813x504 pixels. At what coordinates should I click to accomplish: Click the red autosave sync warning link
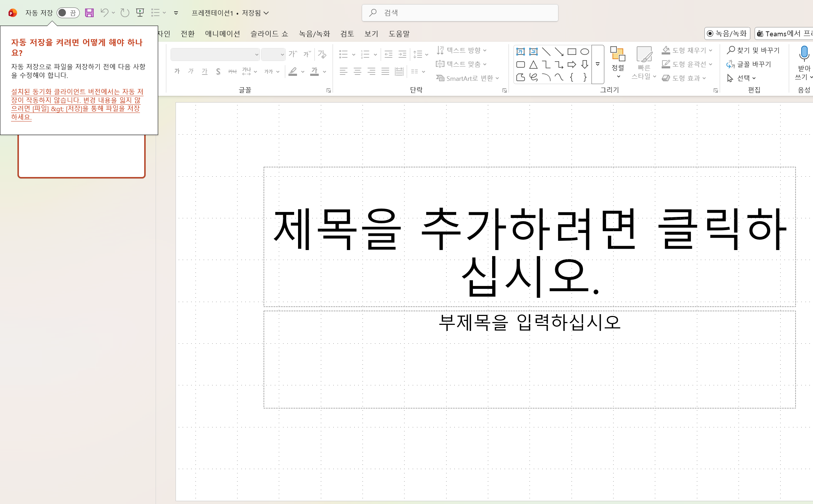click(77, 104)
